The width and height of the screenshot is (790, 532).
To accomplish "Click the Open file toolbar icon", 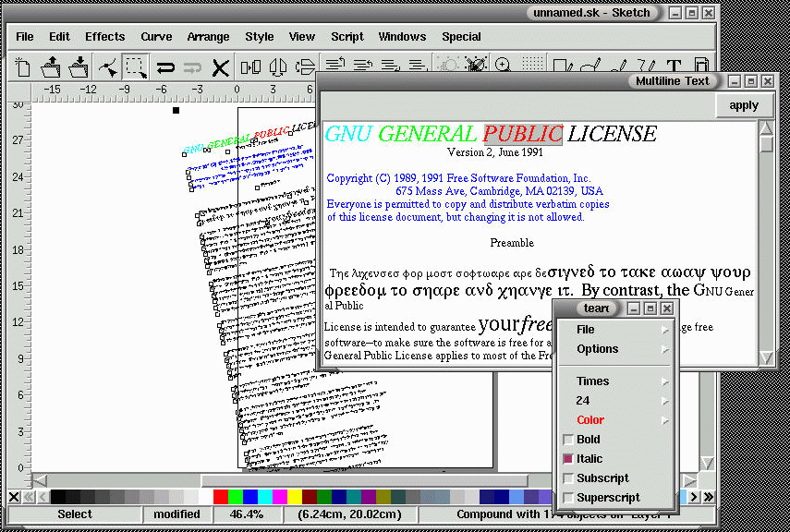I will (51, 66).
